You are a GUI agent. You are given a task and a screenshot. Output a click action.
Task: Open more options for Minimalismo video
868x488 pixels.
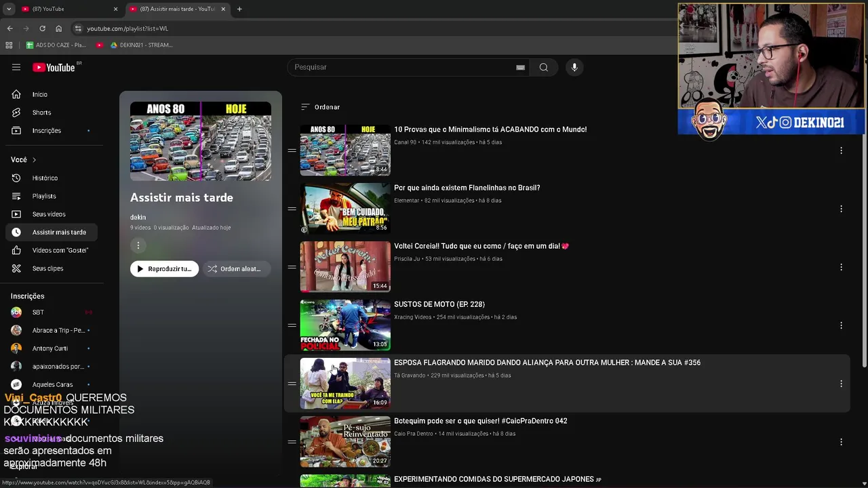841,150
